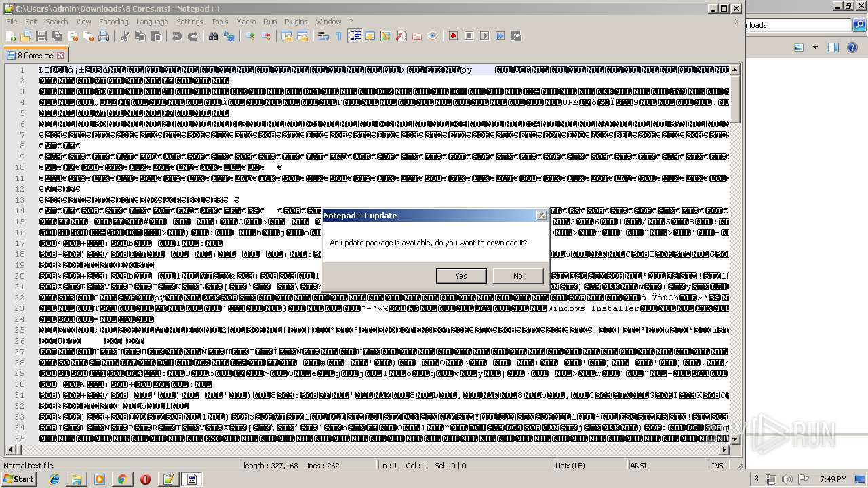
Task: Click Run Macro Multiple Times icon
Action: coord(500,36)
